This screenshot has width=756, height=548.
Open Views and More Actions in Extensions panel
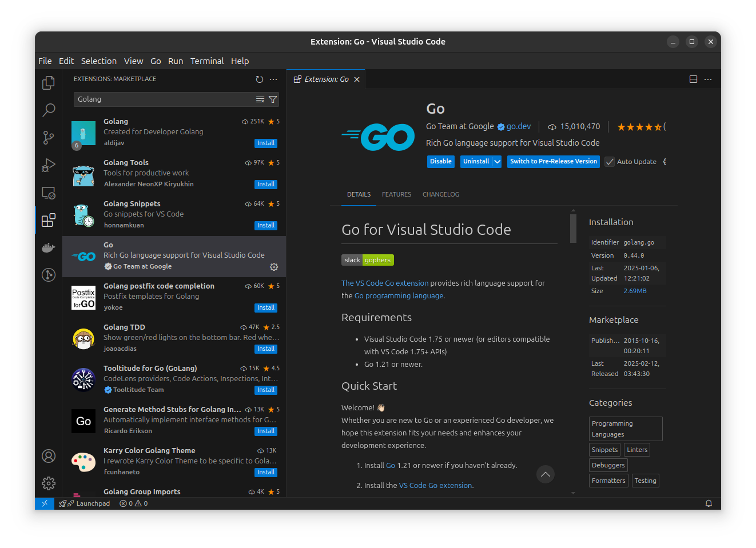tap(273, 79)
